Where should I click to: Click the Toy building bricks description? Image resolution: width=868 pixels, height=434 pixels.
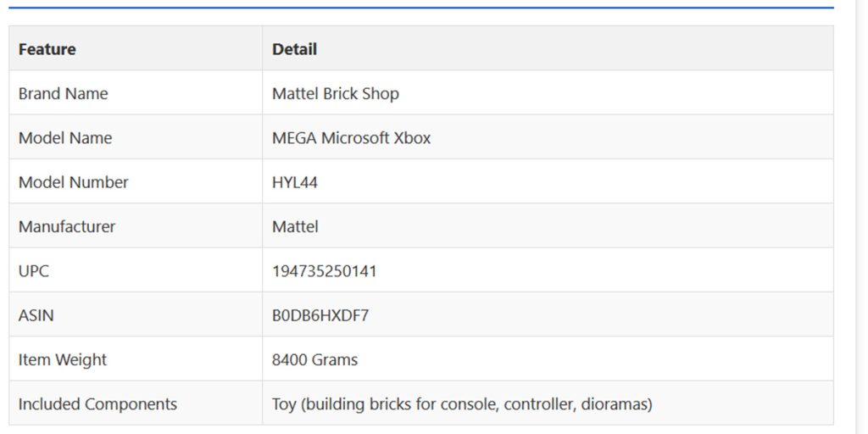[462, 404]
